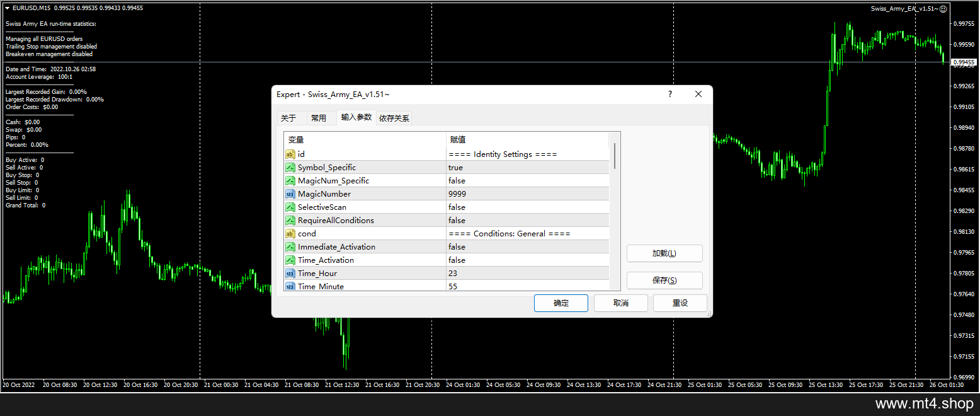Open the 关于 tab

(288, 118)
